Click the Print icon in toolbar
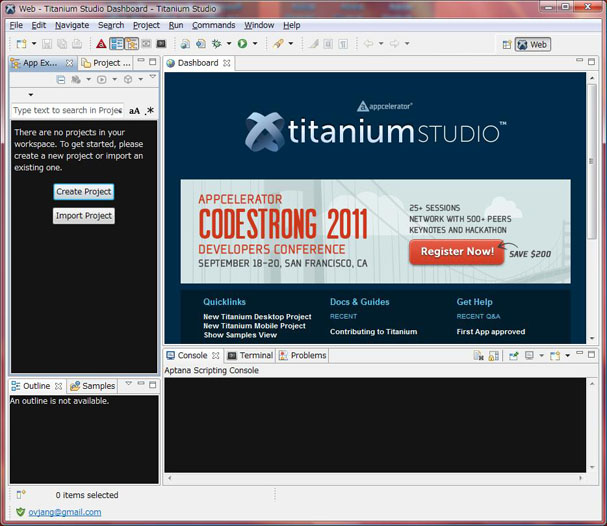Viewport: 607px width, 526px height. [x=77, y=44]
